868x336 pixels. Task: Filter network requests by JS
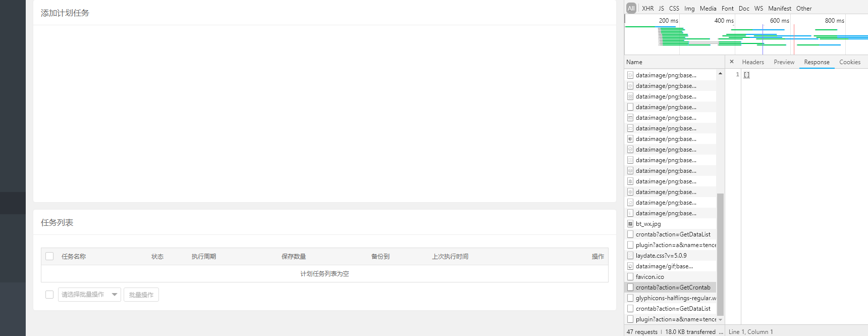pyautogui.click(x=661, y=9)
